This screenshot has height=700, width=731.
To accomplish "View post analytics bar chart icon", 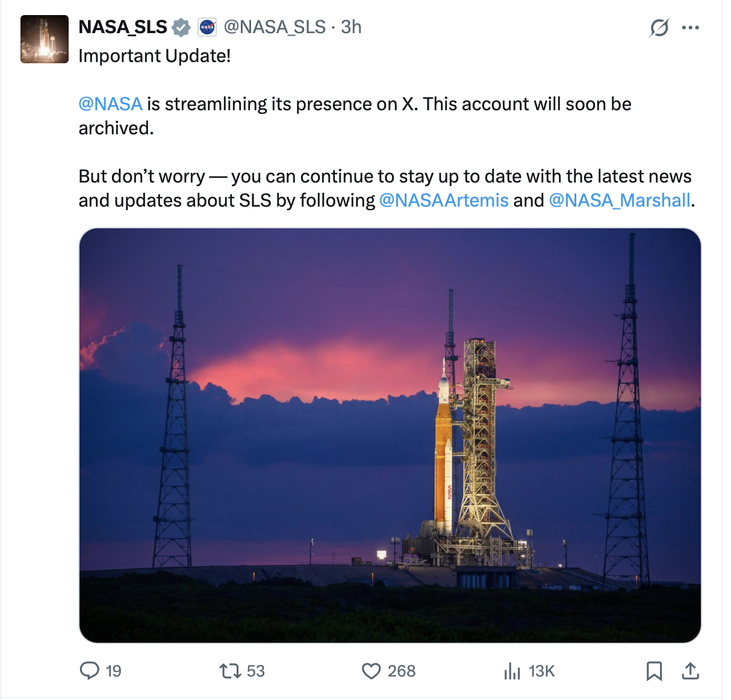I will tap(512, 670).
